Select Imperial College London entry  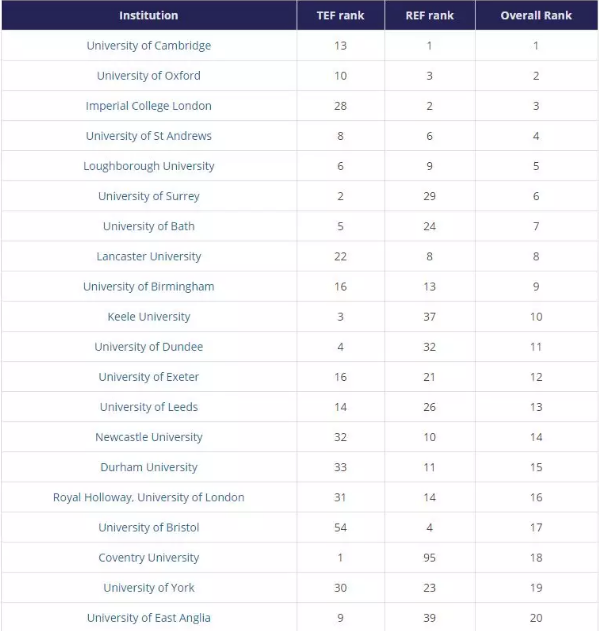point(149,106)
